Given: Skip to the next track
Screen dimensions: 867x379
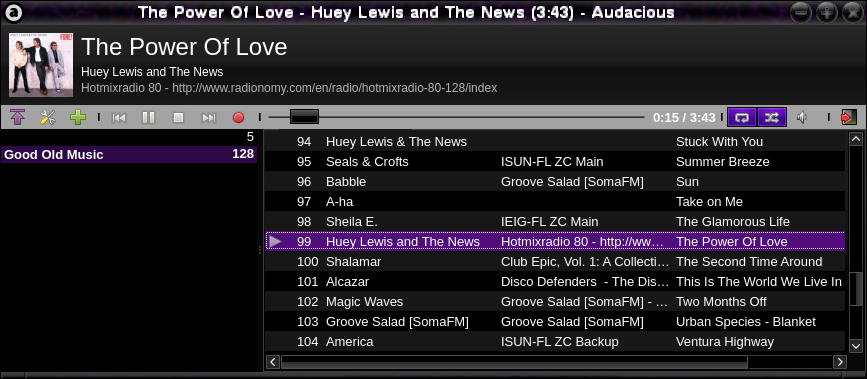Looking at the screenshot, I should click(x=208, y=117).
